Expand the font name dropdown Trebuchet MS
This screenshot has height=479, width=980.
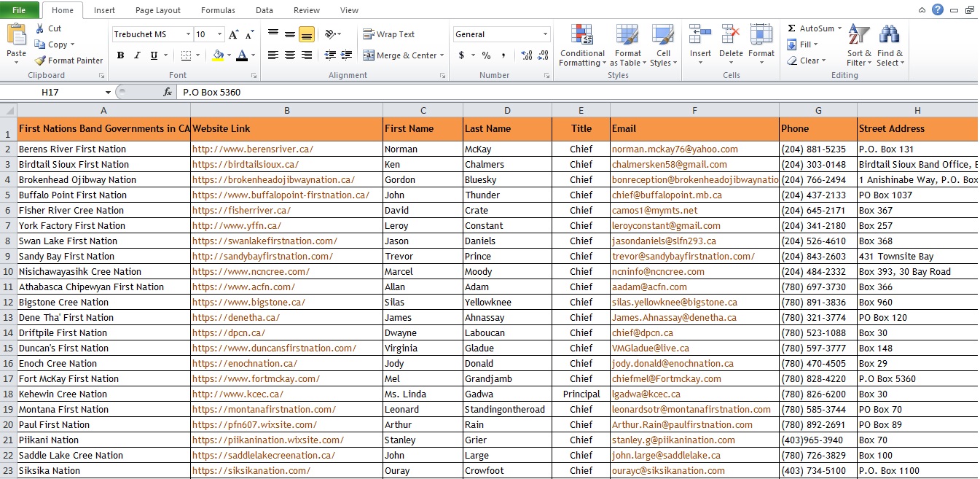(189, 34)
